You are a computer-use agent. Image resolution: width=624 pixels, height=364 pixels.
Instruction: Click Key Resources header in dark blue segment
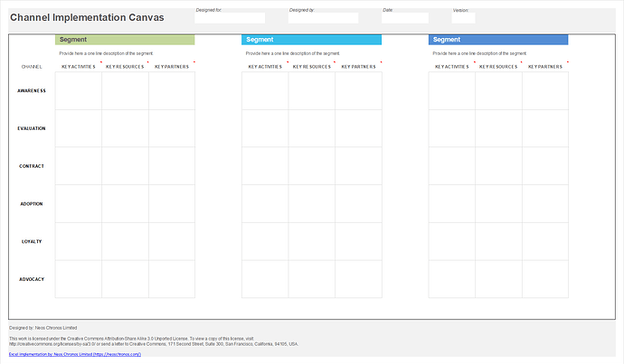click(498, 67)
